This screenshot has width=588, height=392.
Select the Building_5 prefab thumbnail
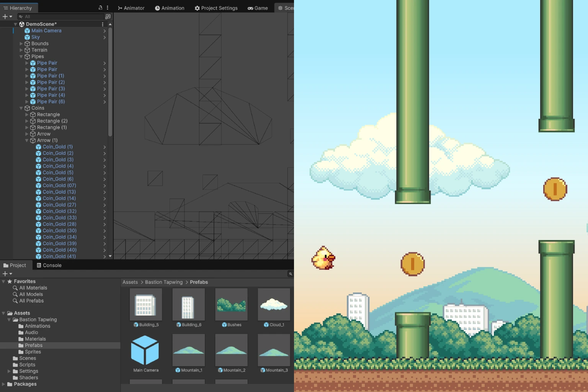pyautogui.click(x=146, y=304)
